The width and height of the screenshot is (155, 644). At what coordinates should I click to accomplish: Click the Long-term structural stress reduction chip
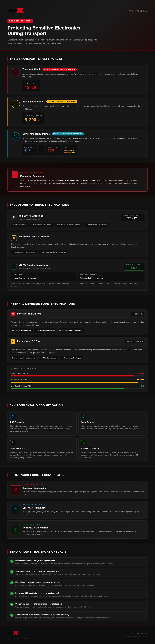(53, 252)
